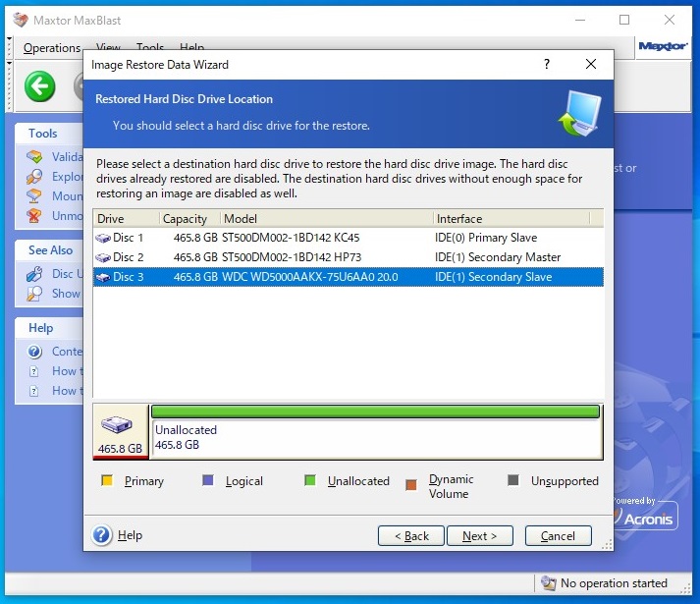Click the Next > button
The width and height of the screenshot is (700, 604).
480,535
